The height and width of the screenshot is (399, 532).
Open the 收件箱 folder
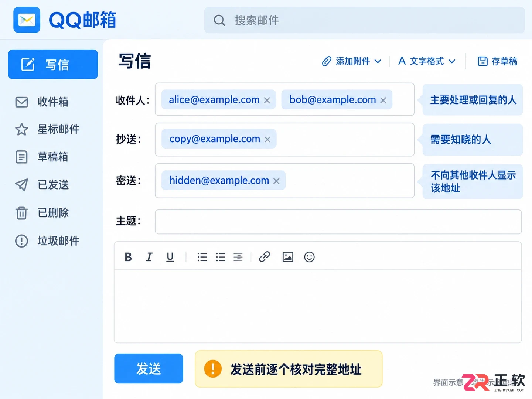[x=42, y=102]
